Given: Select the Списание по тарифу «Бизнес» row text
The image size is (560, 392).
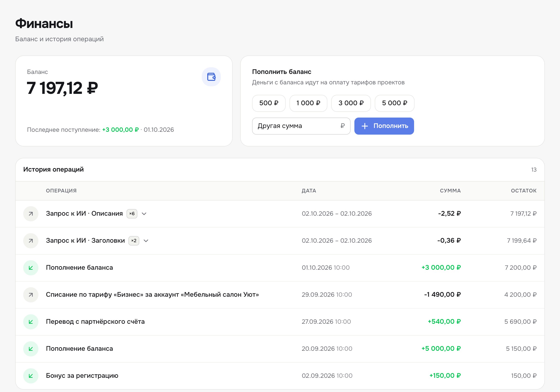Looking at the screenshot, I should click(x=153, y=295).
